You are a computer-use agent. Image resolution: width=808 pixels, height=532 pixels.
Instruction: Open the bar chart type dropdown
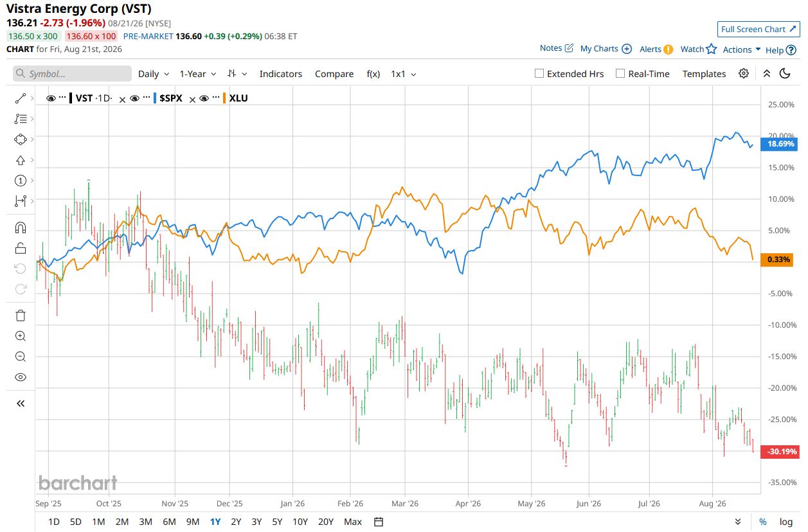[x=237, y=74]
